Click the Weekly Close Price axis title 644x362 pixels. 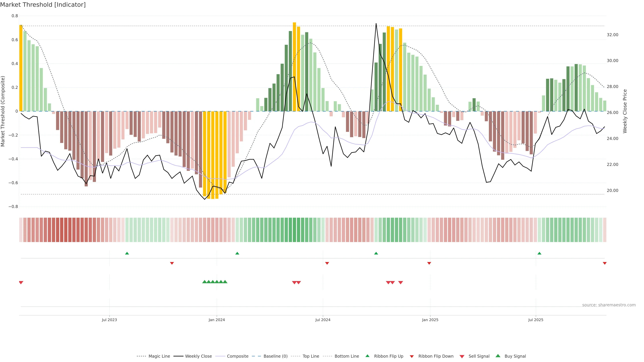click(x=625, y=111)
